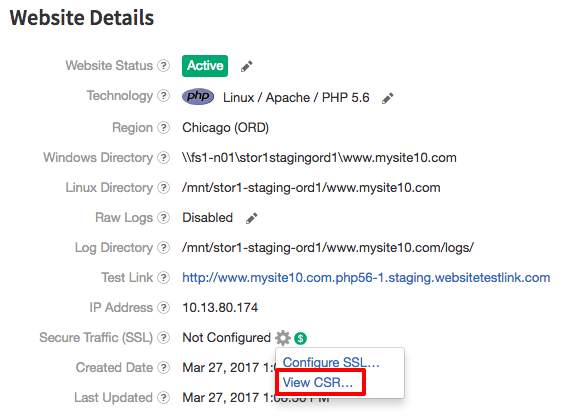The image size is (561, 417).
Task: Open help for Linux Directory
Action: click(x=164, y=187)
